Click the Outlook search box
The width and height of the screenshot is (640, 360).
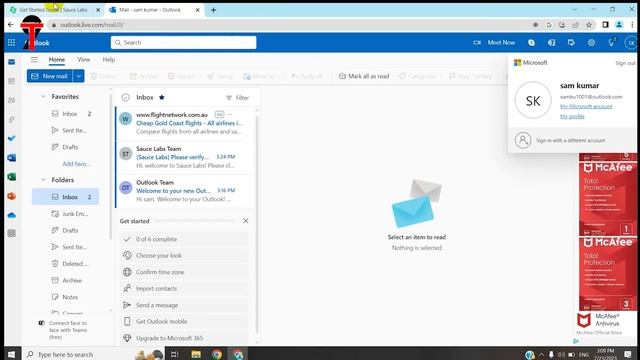coord(183,42)
